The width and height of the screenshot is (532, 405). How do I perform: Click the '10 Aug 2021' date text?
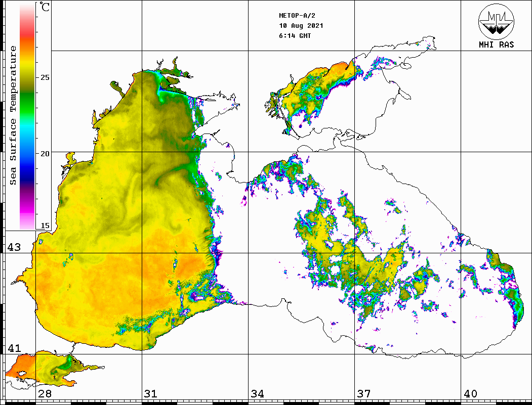301,26
